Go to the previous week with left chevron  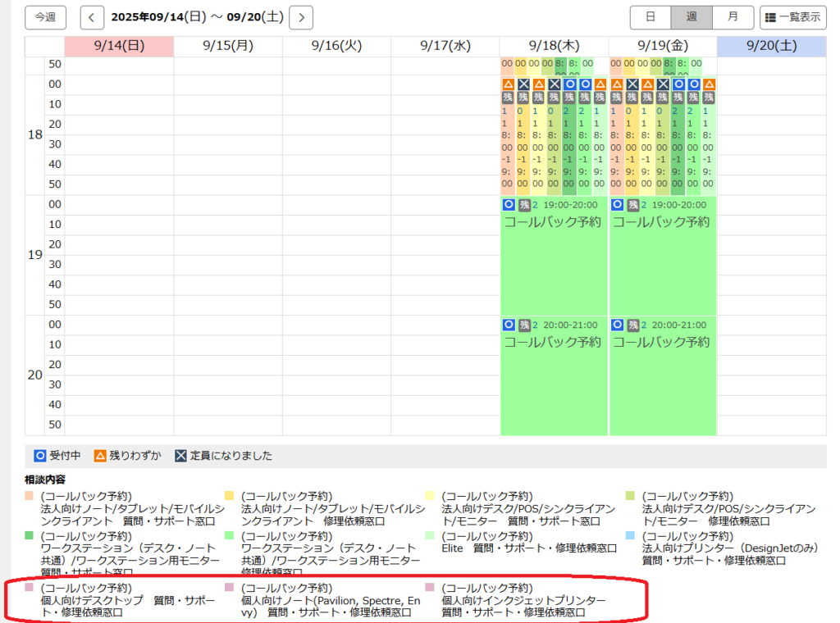pyautogui.click(x=92, y=16)
